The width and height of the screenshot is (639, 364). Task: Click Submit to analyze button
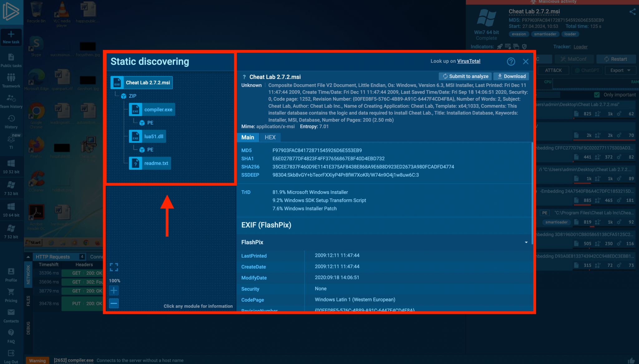(465, 76)
